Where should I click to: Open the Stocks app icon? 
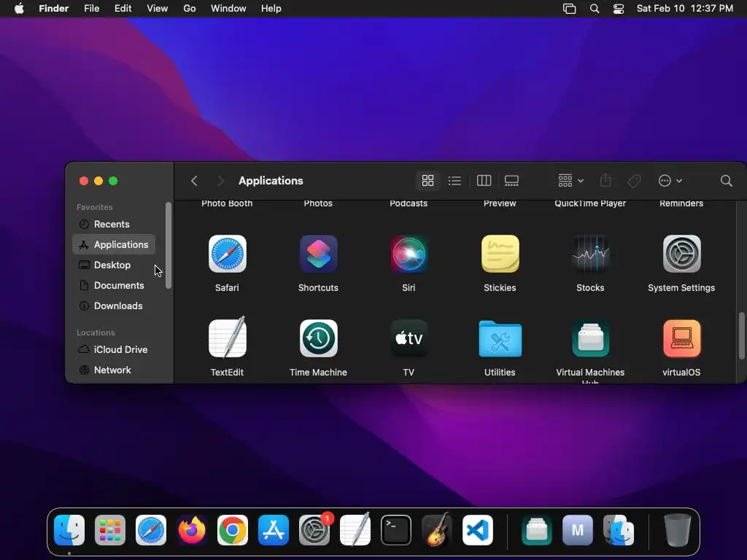coord(590,254)
